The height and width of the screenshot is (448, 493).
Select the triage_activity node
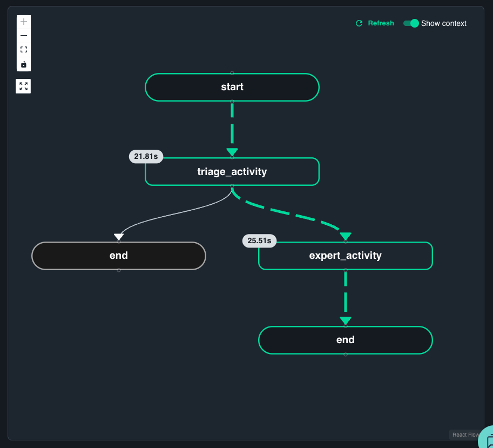pyautogui.click(x=232, y=171)
